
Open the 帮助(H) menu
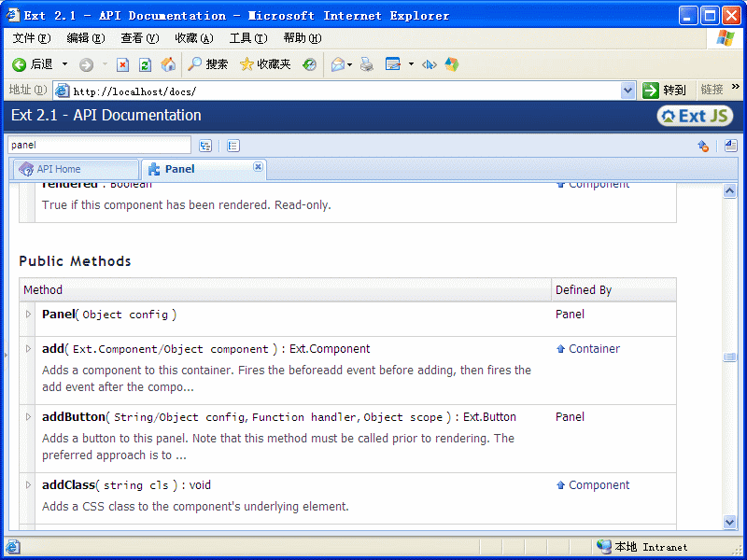[303, 38]
